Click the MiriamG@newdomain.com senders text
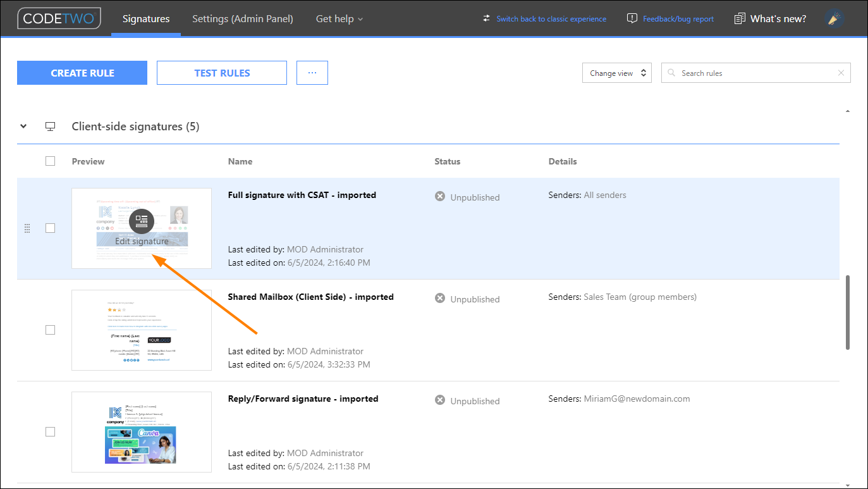 [x=637, y=399]
